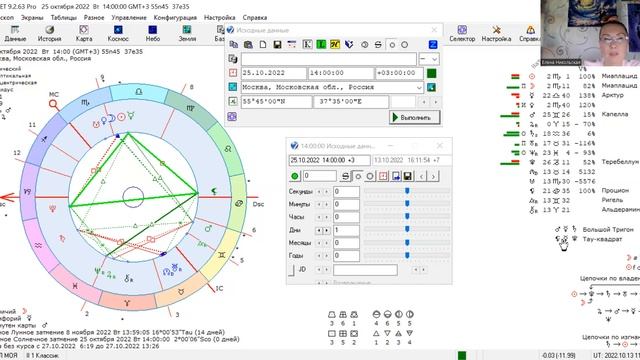Click the K icon in Исходные данные
Image resolution: width=640 pixels, height=360 pixels.
click(x=307, y=44)
